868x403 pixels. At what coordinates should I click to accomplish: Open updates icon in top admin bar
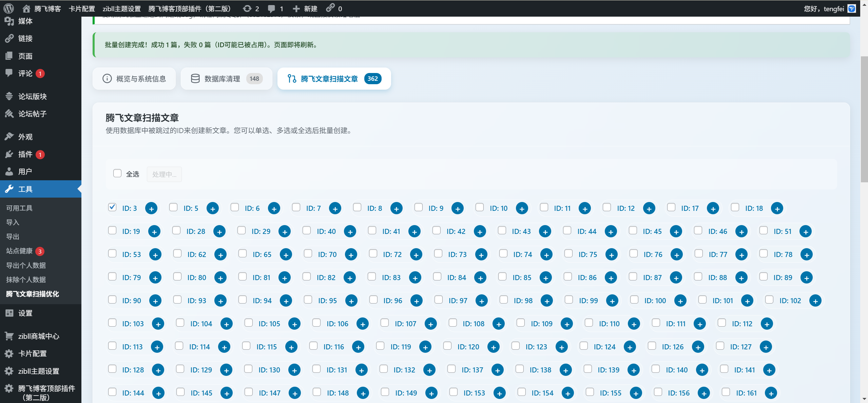247,8
